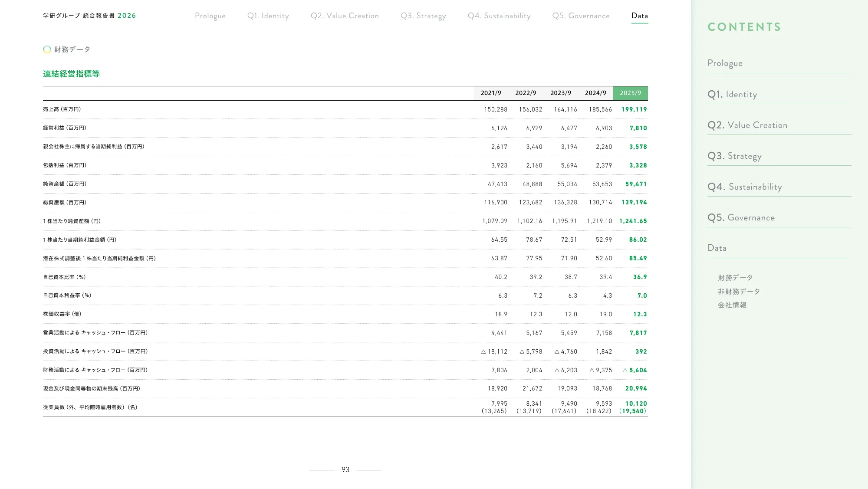Click the 2021/9 column header
Screen dimensions: 868x489
coord(491,93)
